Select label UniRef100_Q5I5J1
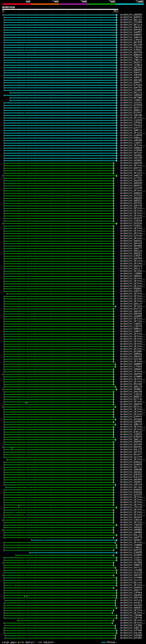This screenshot has width=146, height=644. (131, 407)
